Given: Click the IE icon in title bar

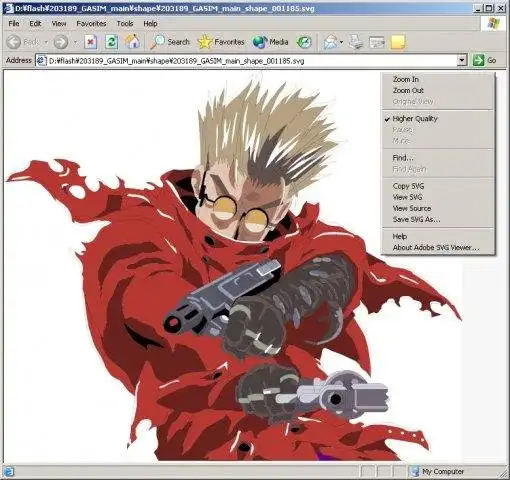Looking at the screenshot, I should (9, 8).
